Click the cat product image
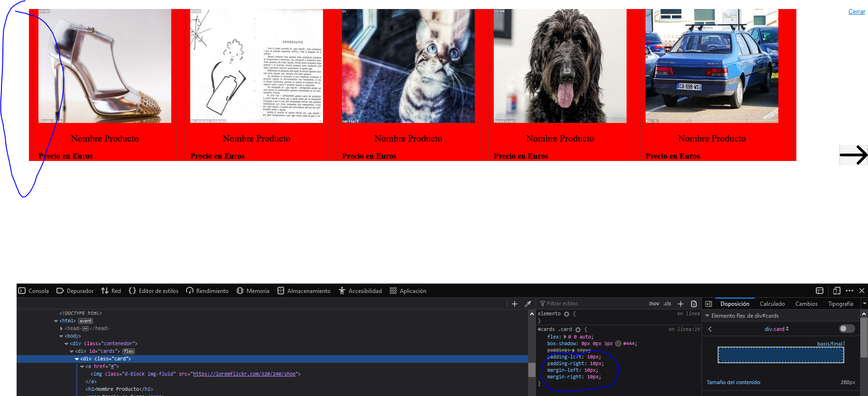The image size is (868, 396). coord(408,66)
